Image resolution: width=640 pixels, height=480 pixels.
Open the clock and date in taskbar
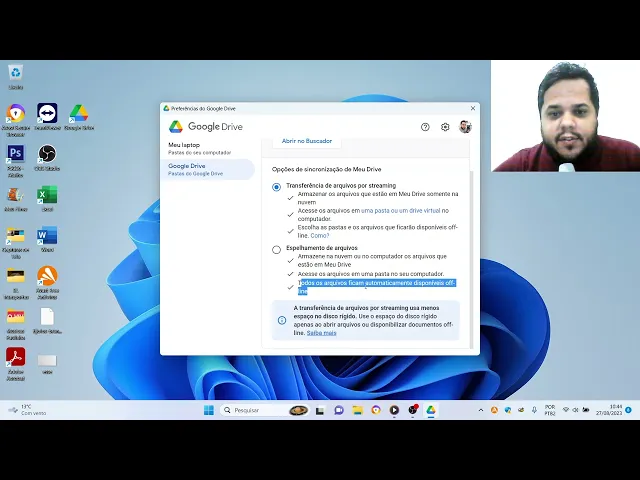point(609,410)
